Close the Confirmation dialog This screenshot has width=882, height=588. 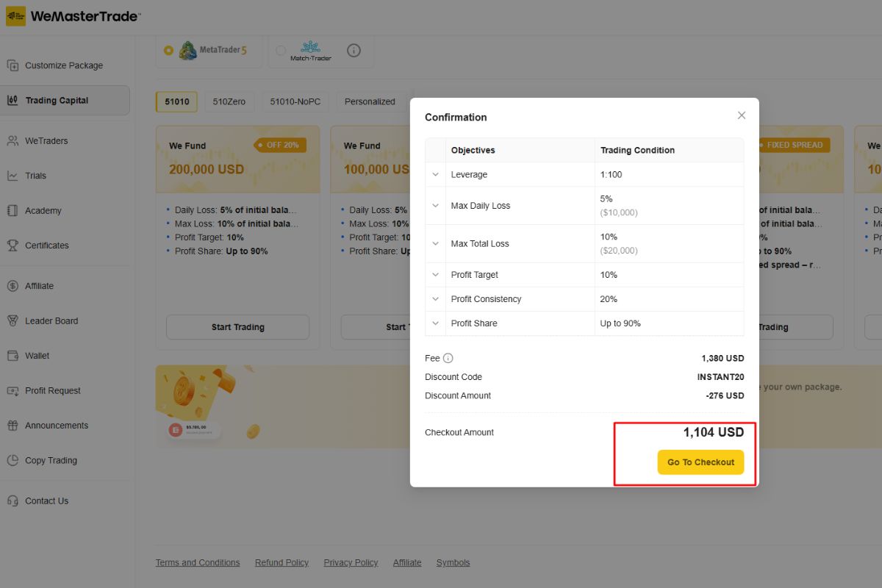[742, 115]
